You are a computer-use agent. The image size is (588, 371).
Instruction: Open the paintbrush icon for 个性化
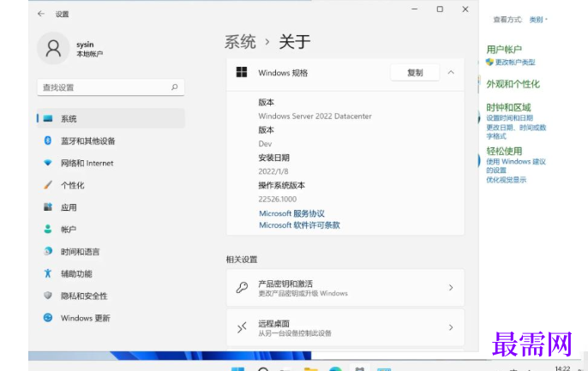(x=48, y=185)
